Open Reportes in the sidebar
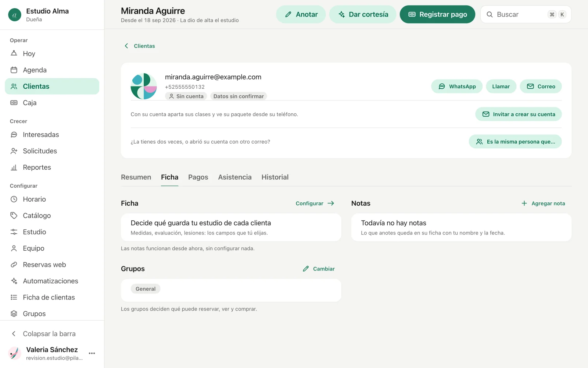This screenshot has width=588, height=368. (52, 167)
